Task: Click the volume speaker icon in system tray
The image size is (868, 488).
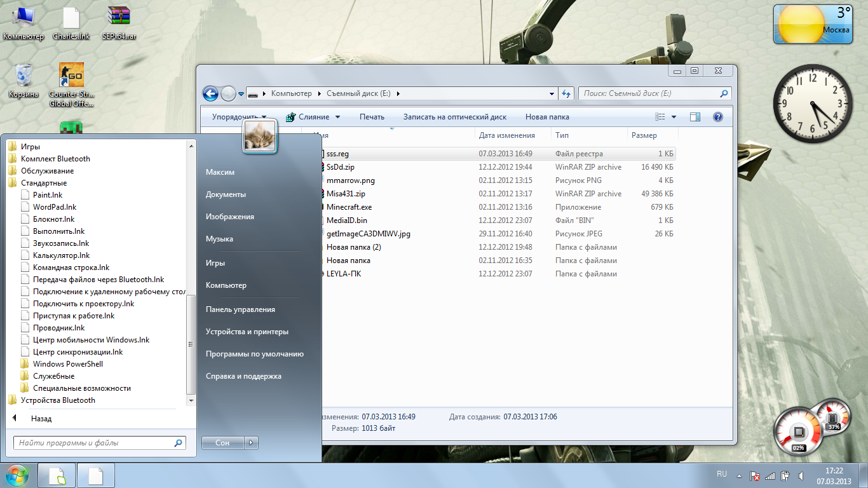Action: 799,475
